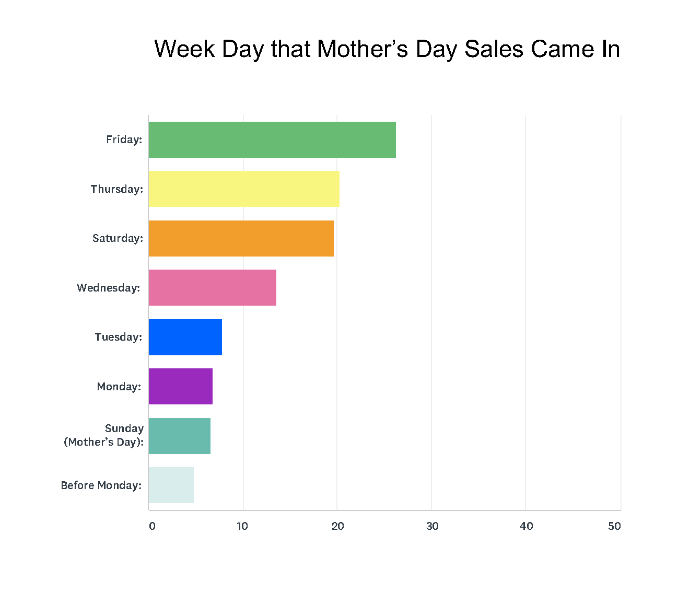
Task: Click the "Monday:" category label
Action: coord(119,387)
